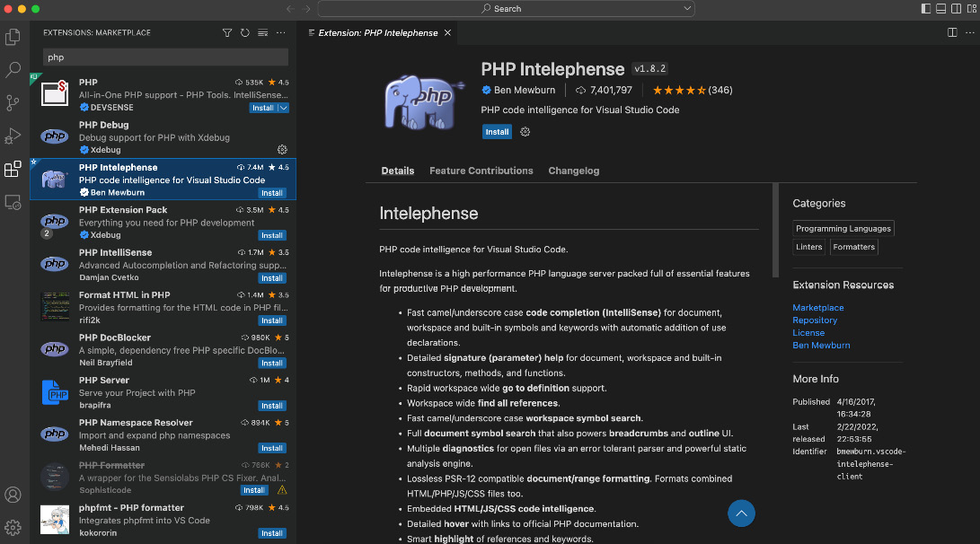Install the deprecated PHP Formatter
Screen dimensions: 980x544
click(x=254, y=490)
